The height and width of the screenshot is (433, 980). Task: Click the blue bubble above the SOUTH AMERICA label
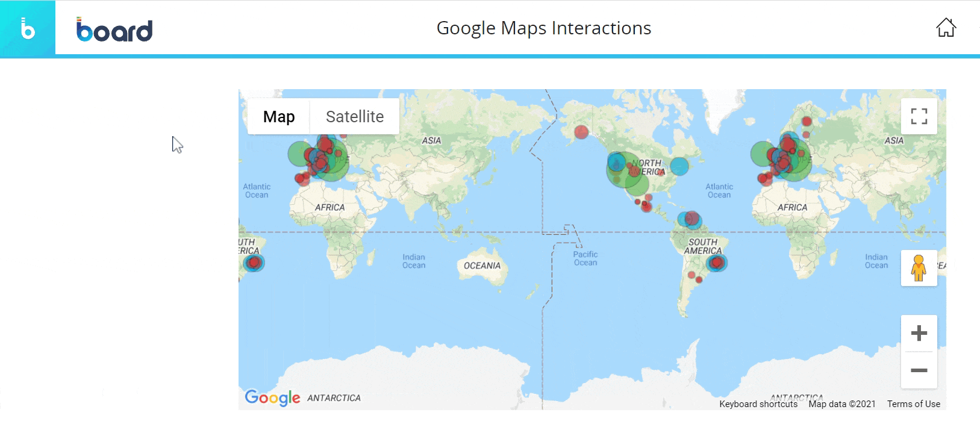(x=683, y=219)
